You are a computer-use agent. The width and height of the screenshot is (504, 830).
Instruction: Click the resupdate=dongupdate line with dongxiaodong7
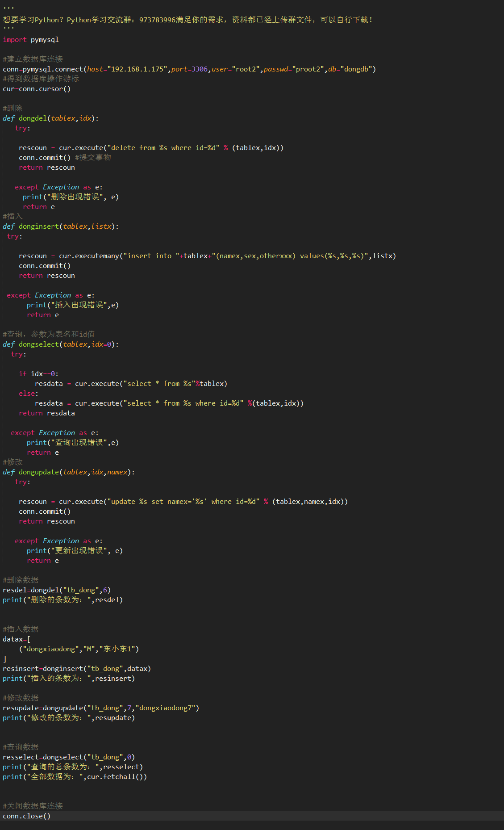click(101, 708)
